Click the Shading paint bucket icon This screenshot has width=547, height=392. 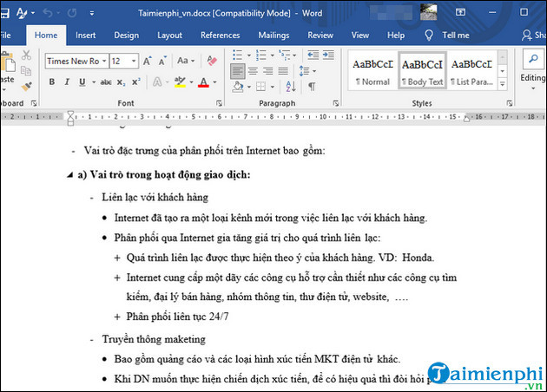tap(238, 86)
